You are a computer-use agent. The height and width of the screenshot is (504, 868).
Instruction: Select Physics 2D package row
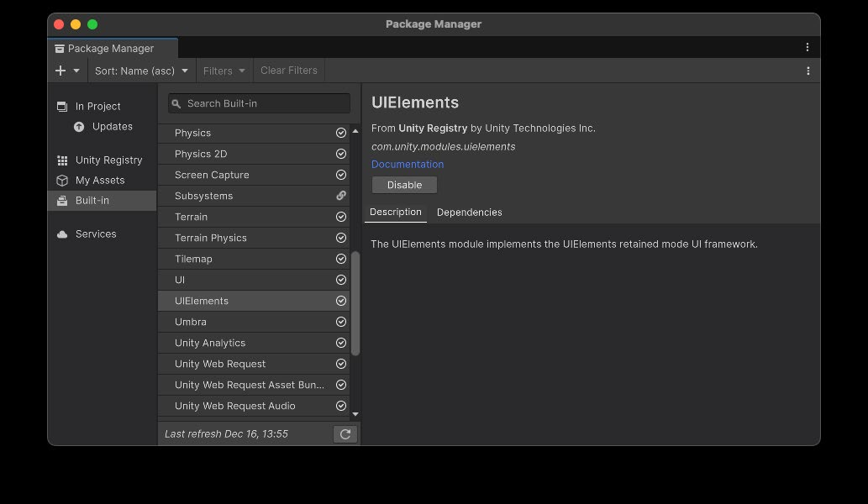coord(254,155)
